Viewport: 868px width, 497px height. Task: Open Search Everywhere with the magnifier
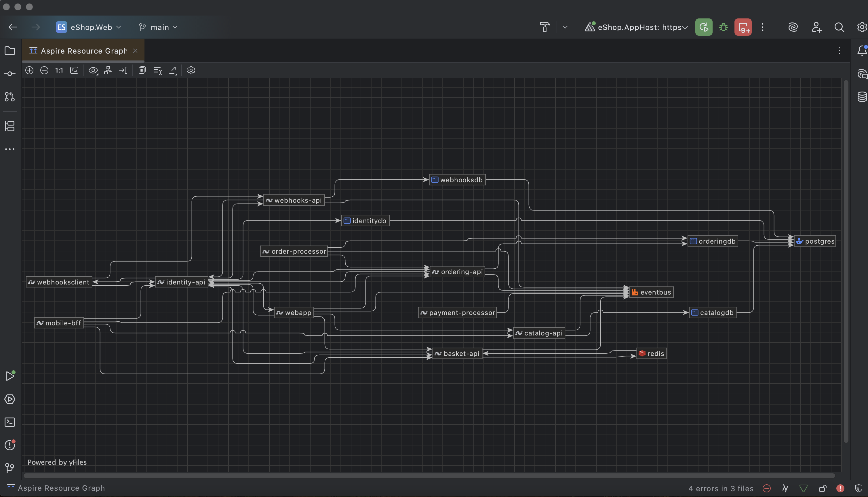[839, 27]
